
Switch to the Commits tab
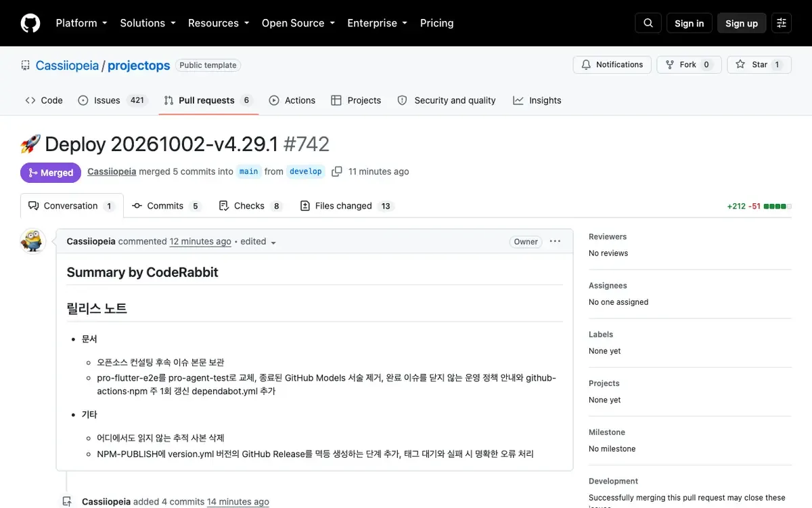(166, 206)
